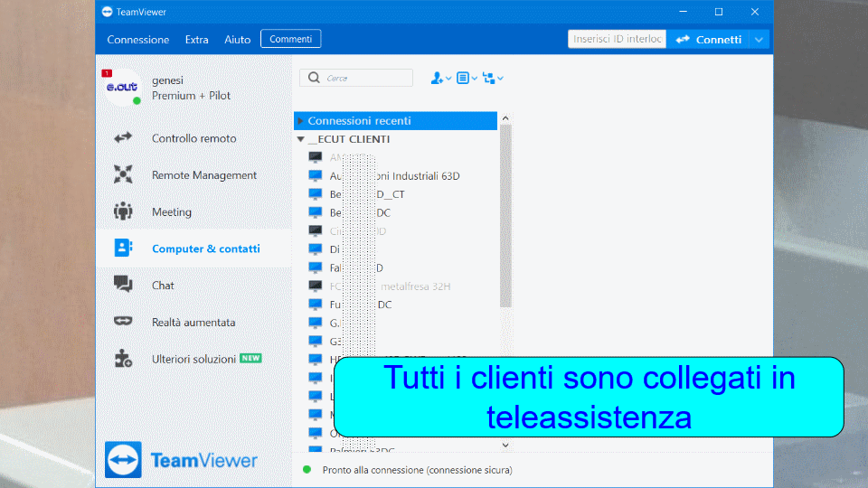This screenshot has width=868, height=488.
Task: Select the computer entry ending D__CT
Action: (396, 194)
